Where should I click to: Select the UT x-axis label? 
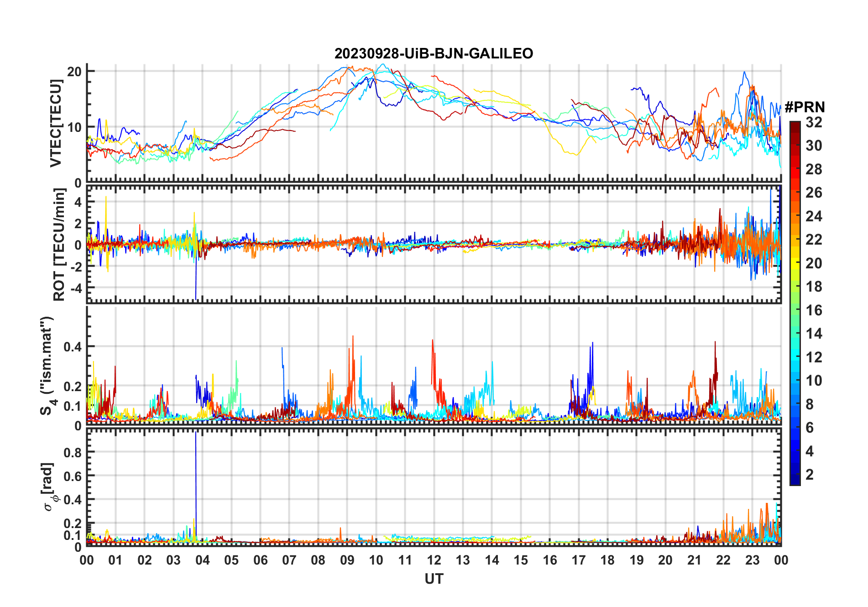[434, 579]
